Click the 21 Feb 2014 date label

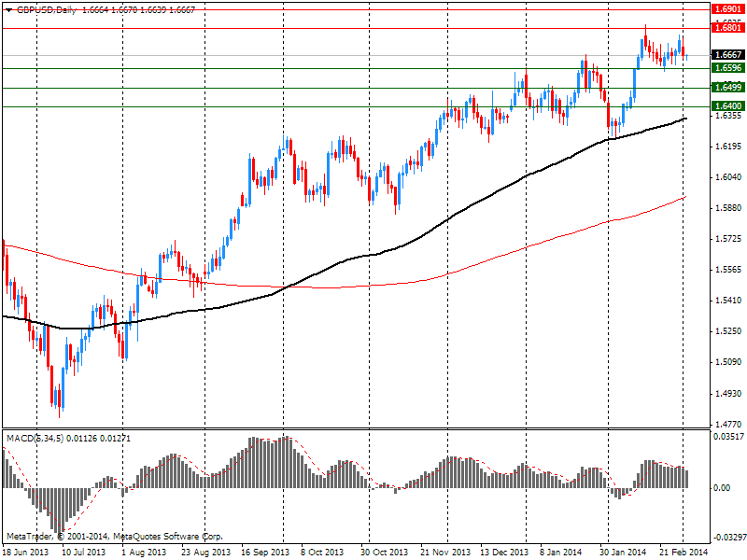pos(682,553)
